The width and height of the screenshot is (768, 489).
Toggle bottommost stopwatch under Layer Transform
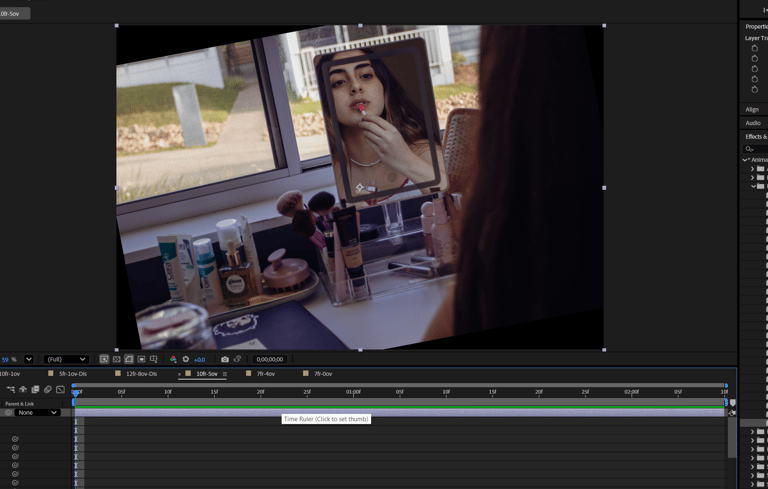755,89
